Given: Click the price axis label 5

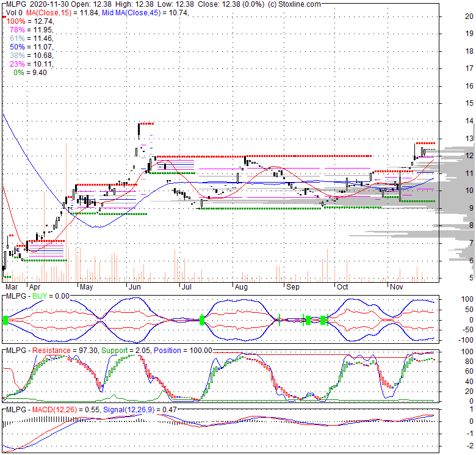Looking at the screenshot, I should coord(471,278).
